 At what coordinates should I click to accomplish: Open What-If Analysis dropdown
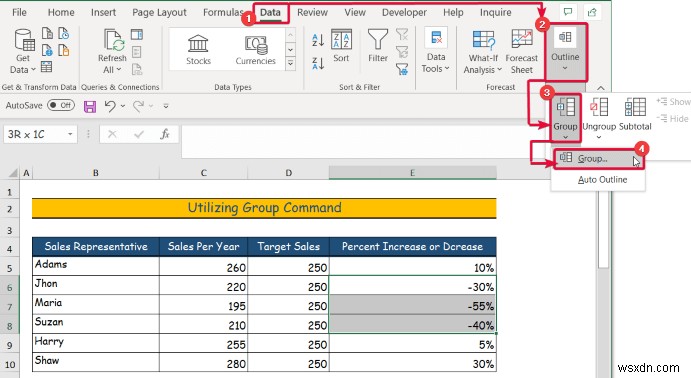[x=483, y=52]
